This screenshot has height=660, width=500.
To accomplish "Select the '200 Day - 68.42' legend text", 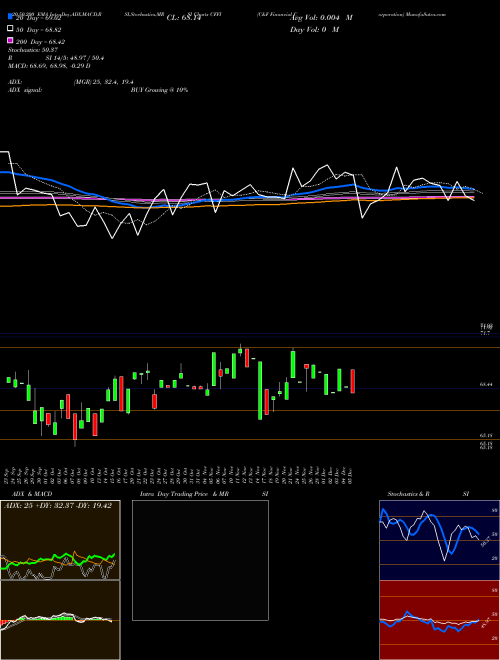I will pos(40,42).
